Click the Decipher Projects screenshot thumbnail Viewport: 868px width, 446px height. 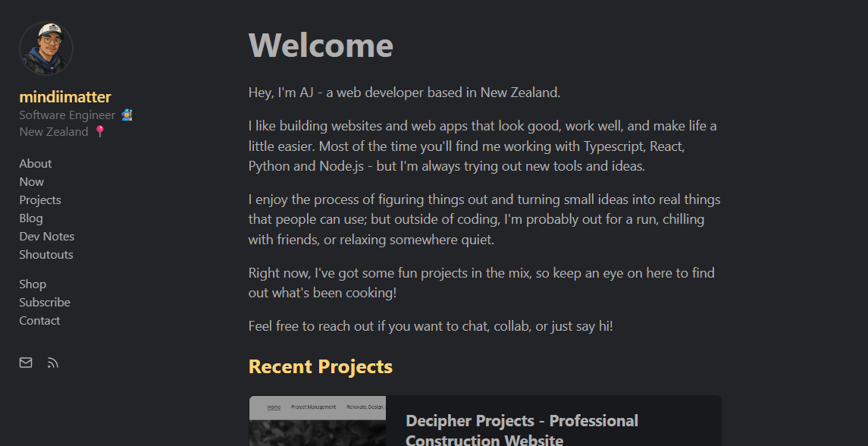coord(317,425)
